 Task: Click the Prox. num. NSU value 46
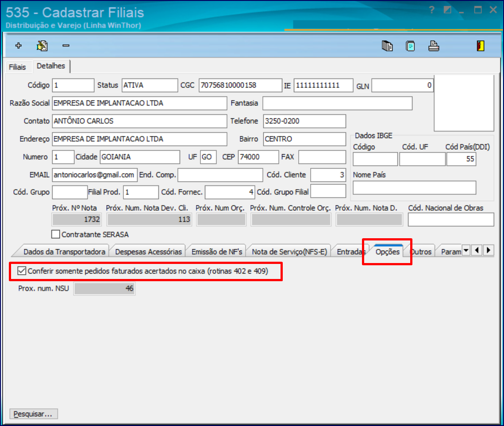click(104, 288)
